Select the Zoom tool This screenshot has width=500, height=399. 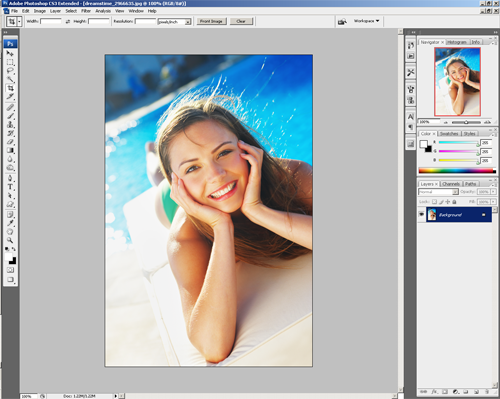tap(10, 240)
